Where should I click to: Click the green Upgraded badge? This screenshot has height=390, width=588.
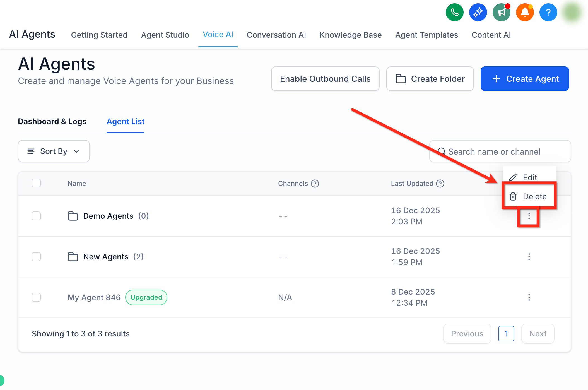(146, 297)
